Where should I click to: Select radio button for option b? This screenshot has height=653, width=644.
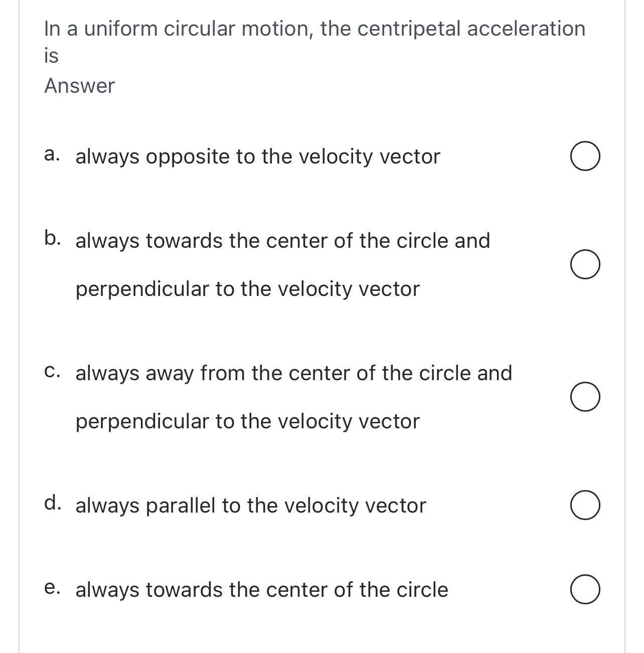(x=585, y=265)
